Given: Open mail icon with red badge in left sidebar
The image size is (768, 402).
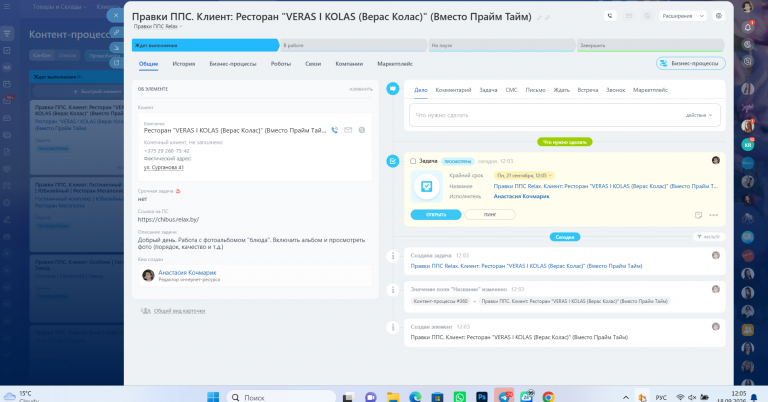Looking at the screenshot, I should coord(7,101).
